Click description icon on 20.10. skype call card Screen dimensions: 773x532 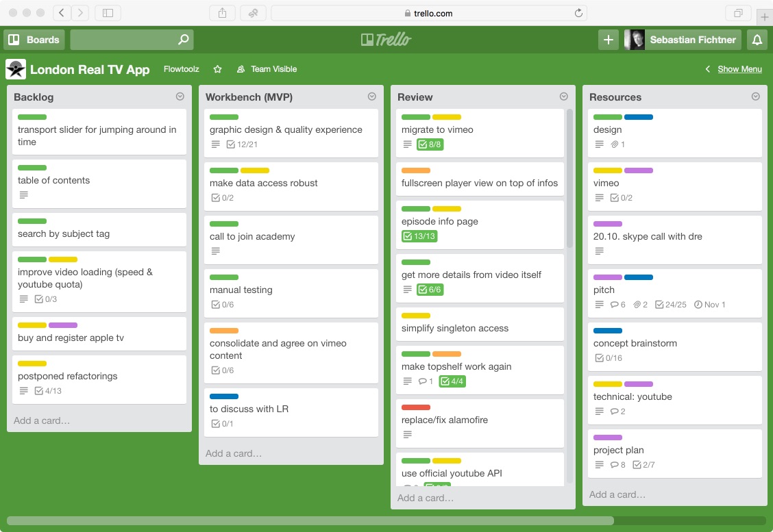[599, 251]
